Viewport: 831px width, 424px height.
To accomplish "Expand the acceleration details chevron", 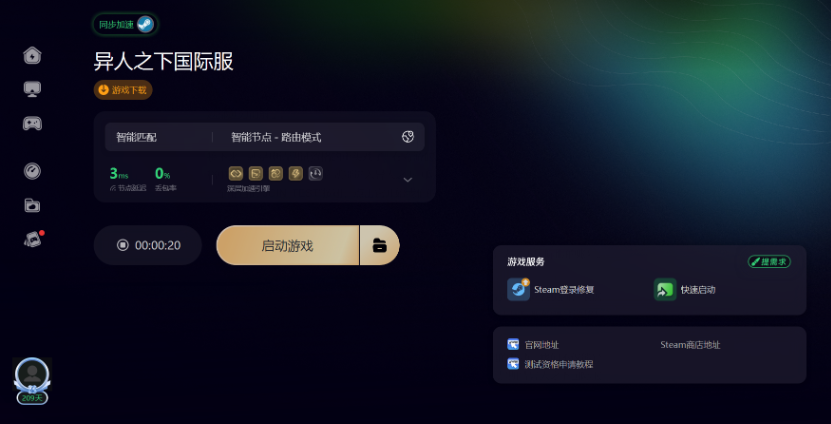I will pos(408,180).
